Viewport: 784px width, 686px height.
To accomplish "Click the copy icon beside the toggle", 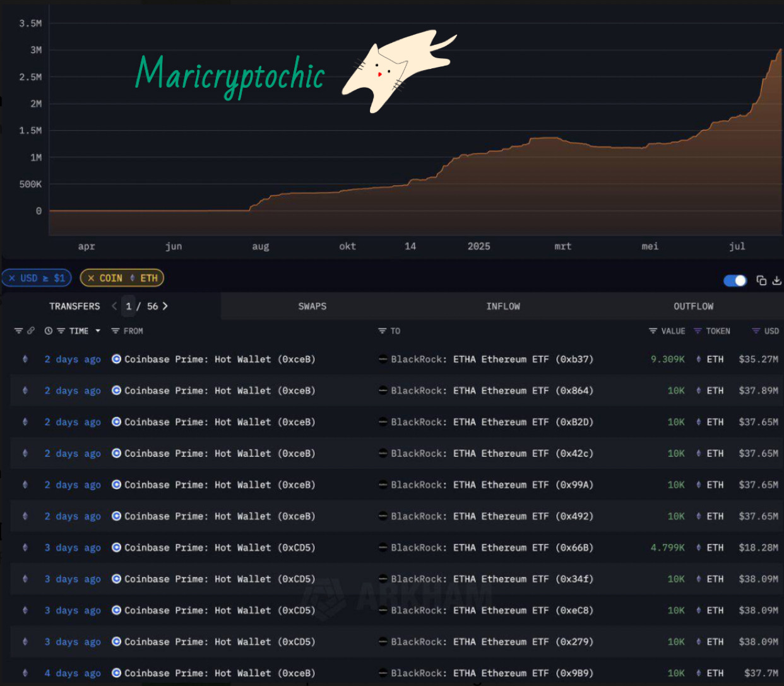I will [x=761, y=280].
